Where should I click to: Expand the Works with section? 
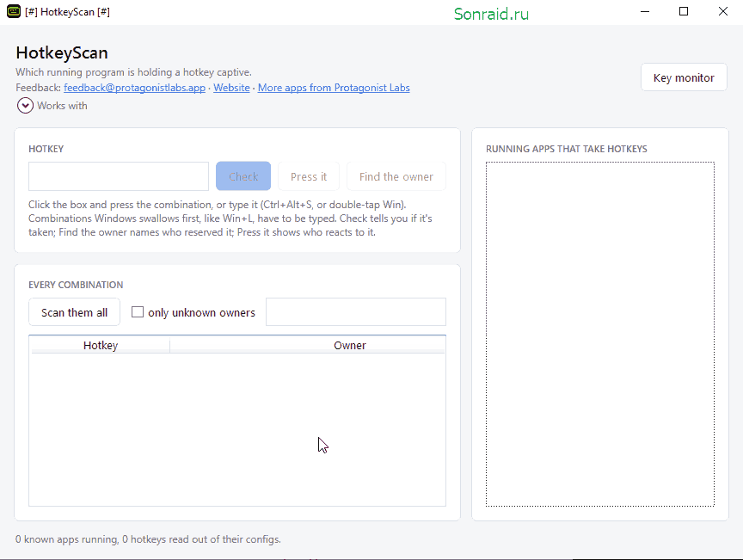25,105
